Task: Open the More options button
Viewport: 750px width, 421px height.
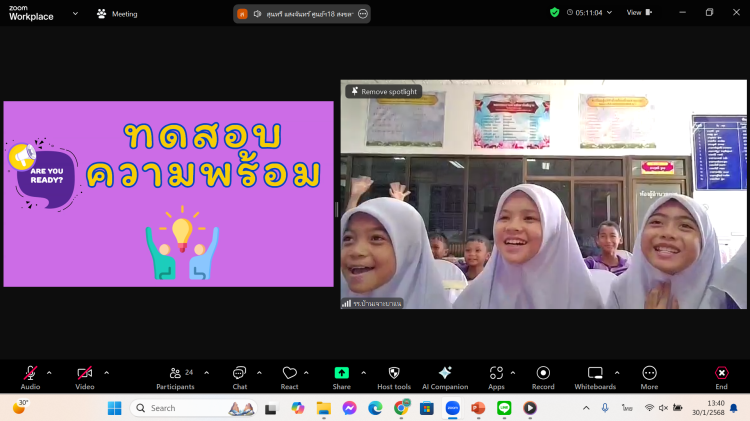Action: (649, 377)
